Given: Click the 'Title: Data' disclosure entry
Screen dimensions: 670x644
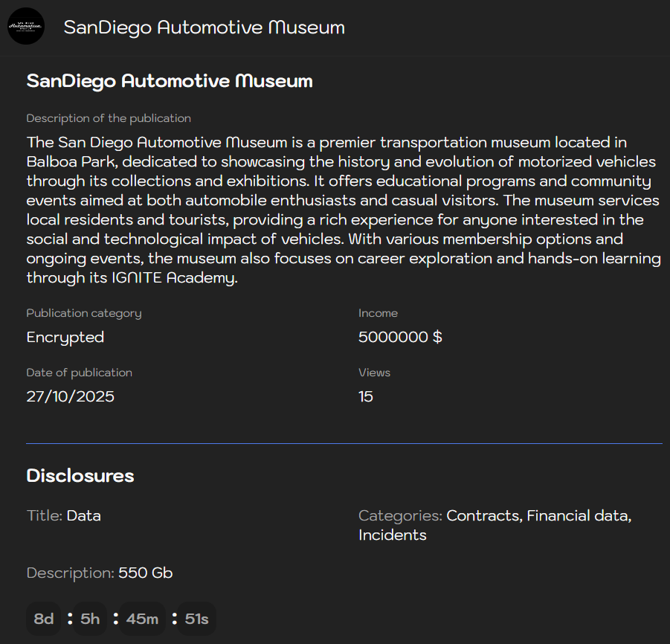Looking at the screenshot, I should click(64, 515).
